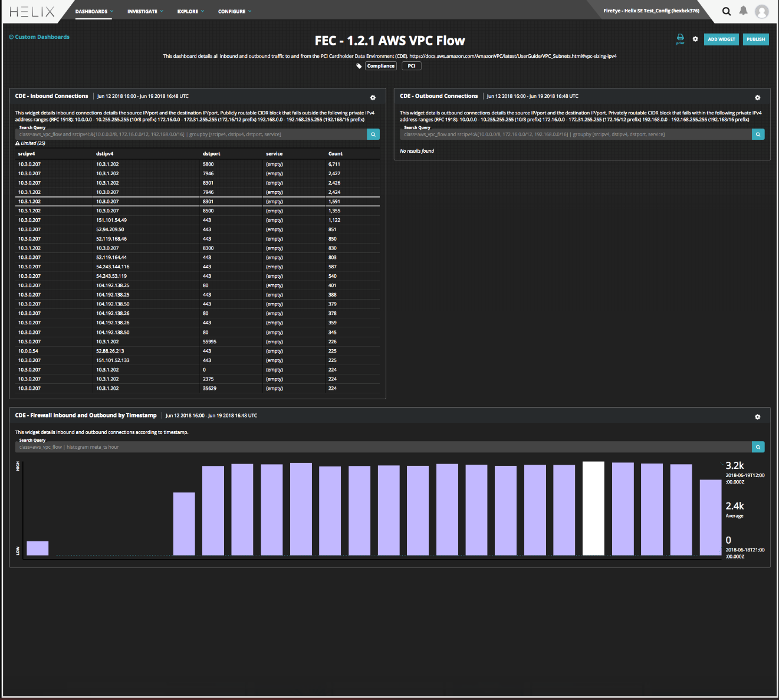
Task: Select the last histogram bar on the right
Action: tap(711, 517)
